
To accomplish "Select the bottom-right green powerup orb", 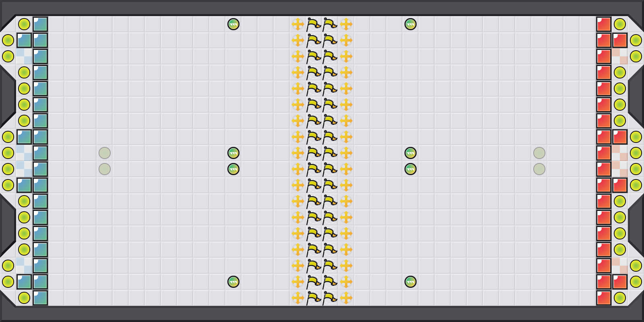I will [411, 282].
